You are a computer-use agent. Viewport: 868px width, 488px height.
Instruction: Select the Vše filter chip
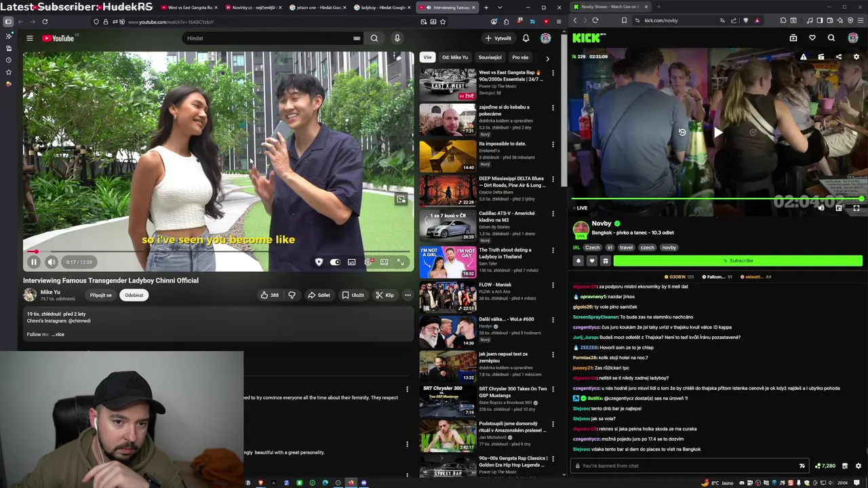point(427,58)
